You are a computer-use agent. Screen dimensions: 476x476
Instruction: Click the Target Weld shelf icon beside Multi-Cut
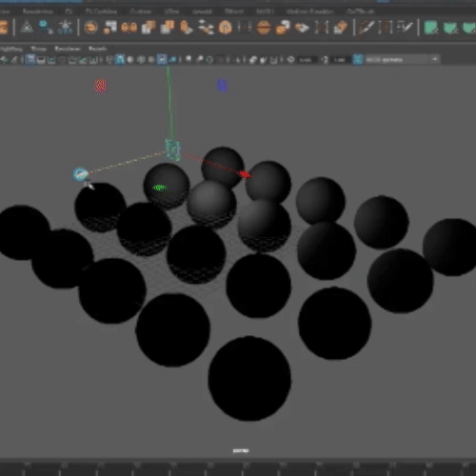coord(386,28)
